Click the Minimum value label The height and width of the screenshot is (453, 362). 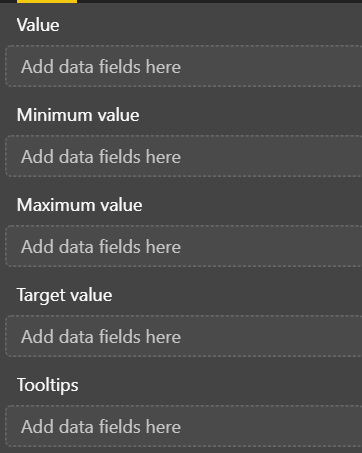click(x=78, y=115)
